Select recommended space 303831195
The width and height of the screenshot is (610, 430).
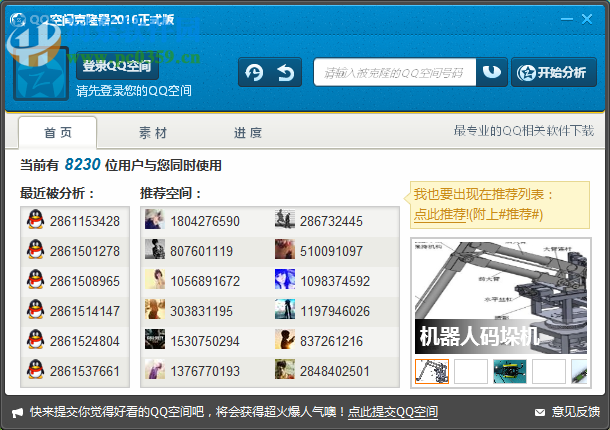tap(202, 311)
